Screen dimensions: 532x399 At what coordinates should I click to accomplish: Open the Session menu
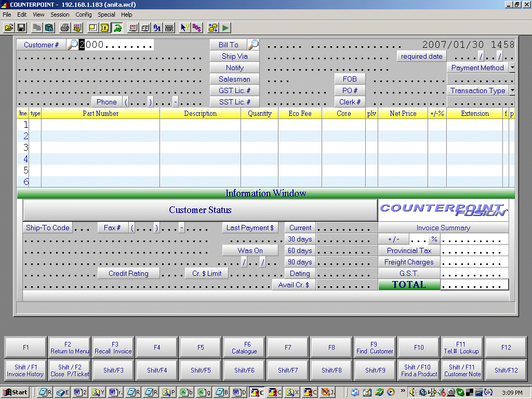click(x=60, y=15)
